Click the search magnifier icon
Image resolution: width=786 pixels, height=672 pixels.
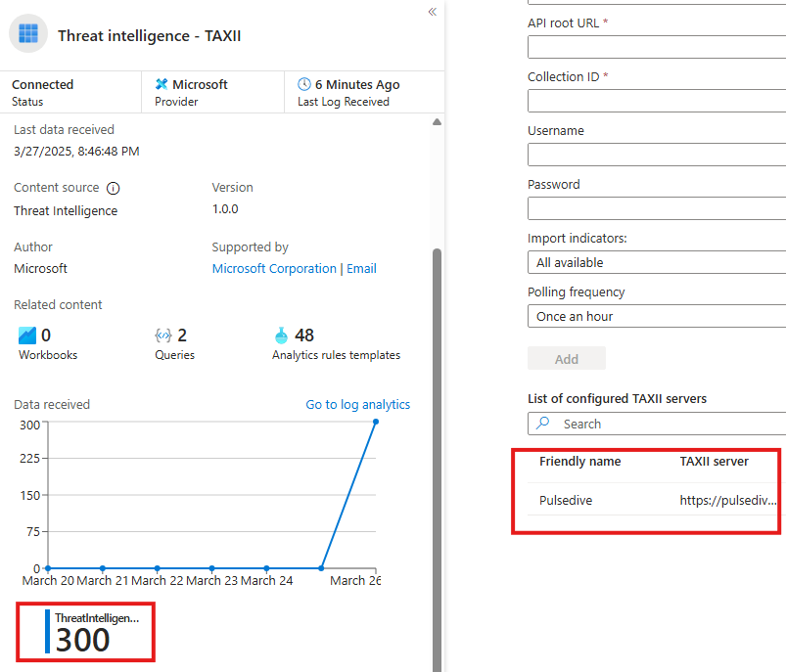click(542, 423)
